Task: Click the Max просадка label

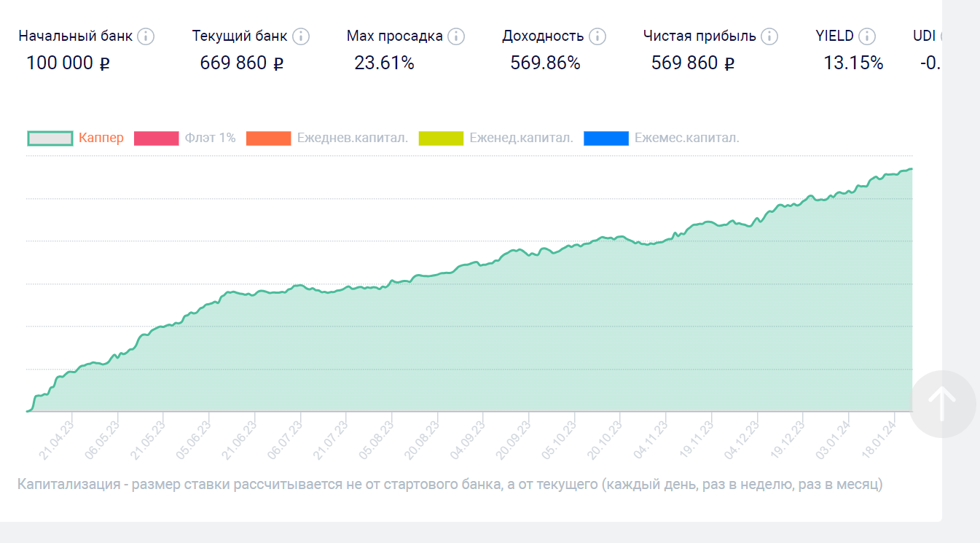Action: pos(395,36)
